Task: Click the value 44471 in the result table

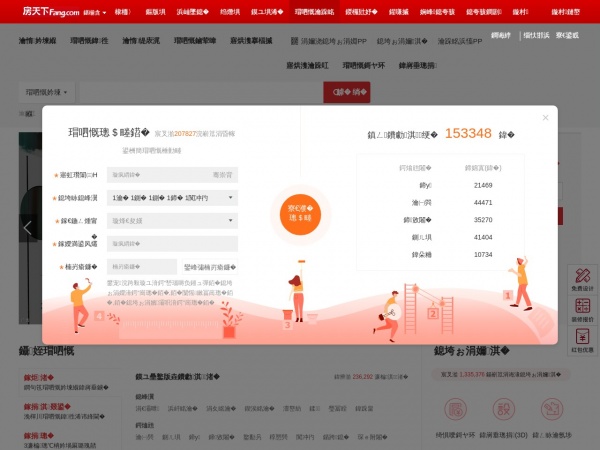Action: 483,202
